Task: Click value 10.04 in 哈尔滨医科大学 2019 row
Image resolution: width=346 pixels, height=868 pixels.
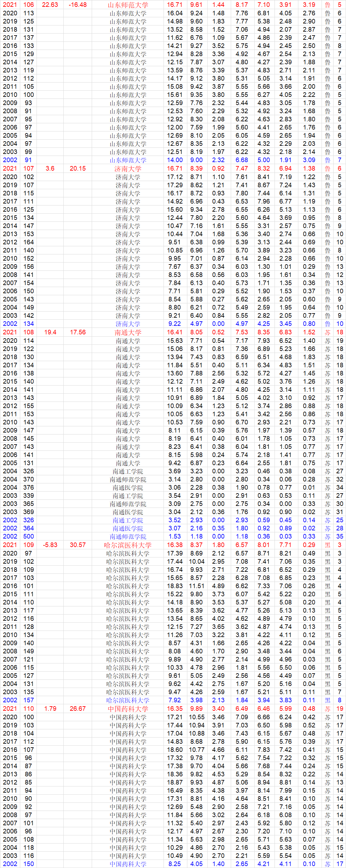Action: click(196, 561)
